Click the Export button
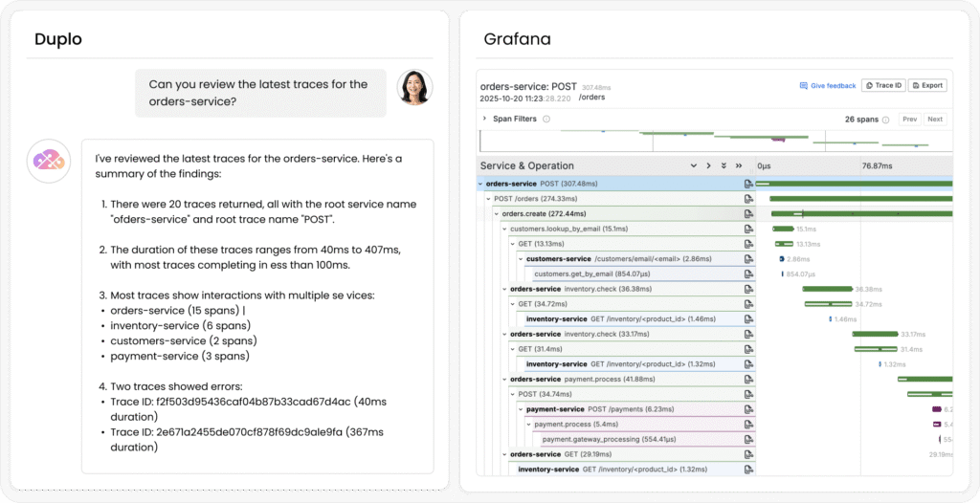The width and height of the screenshot is (980, 503). pyautogui.click(x=927, y=85)
